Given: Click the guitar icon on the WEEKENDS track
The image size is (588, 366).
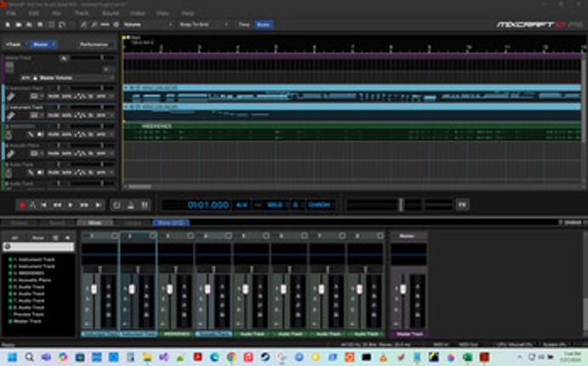Looking at the screenshot, I should coord(9,133).
